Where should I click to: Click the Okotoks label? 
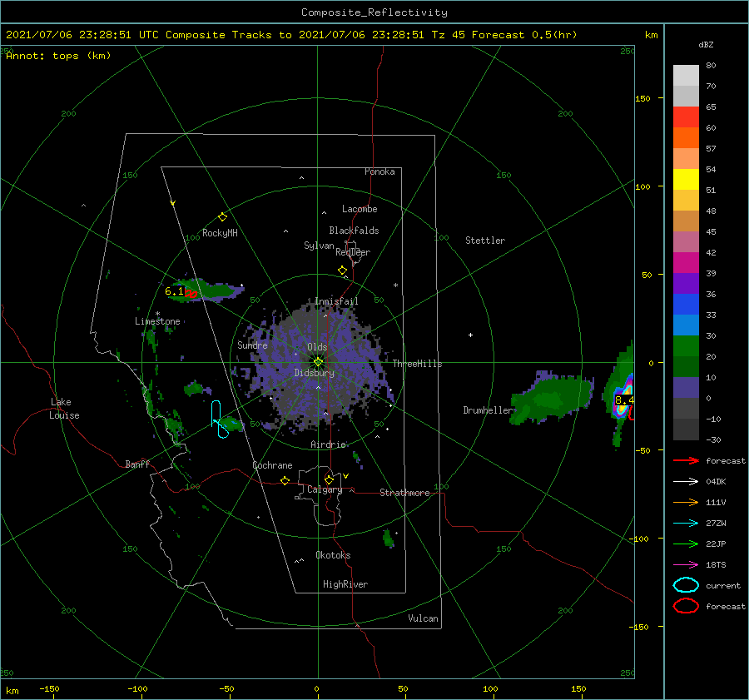333,555
